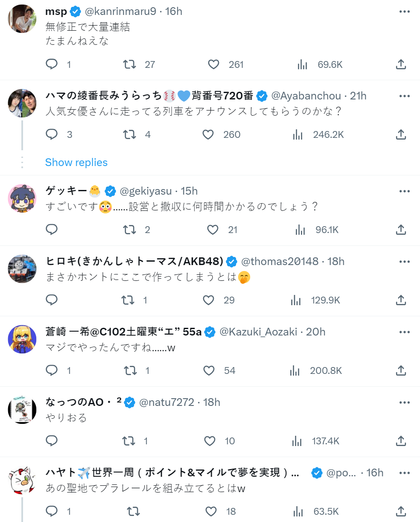Reply to the @thomas20148 tweet
This screenshot has height=522, width=420.
(52, 300)
